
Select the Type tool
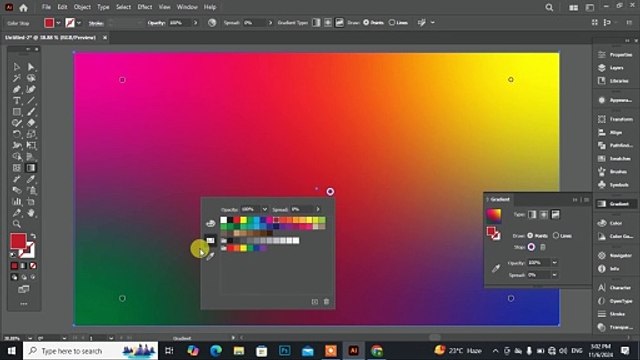(17, 100)
